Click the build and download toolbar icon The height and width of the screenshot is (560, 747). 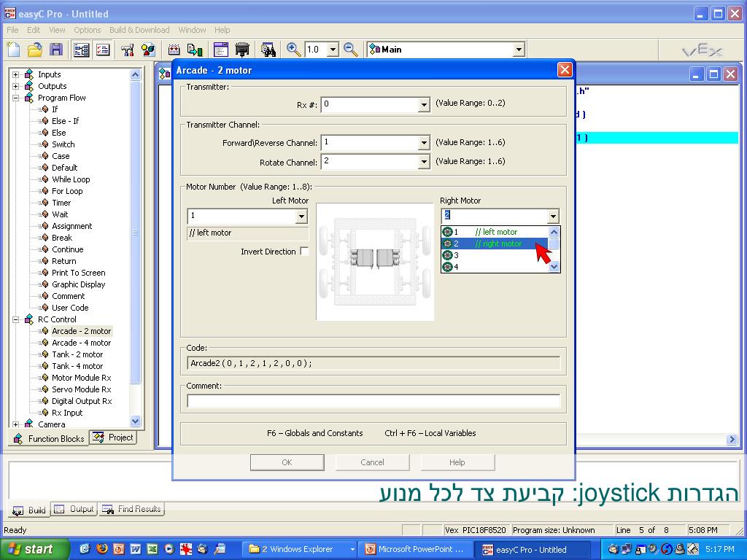pyautogui.click(x=195, y=50)
